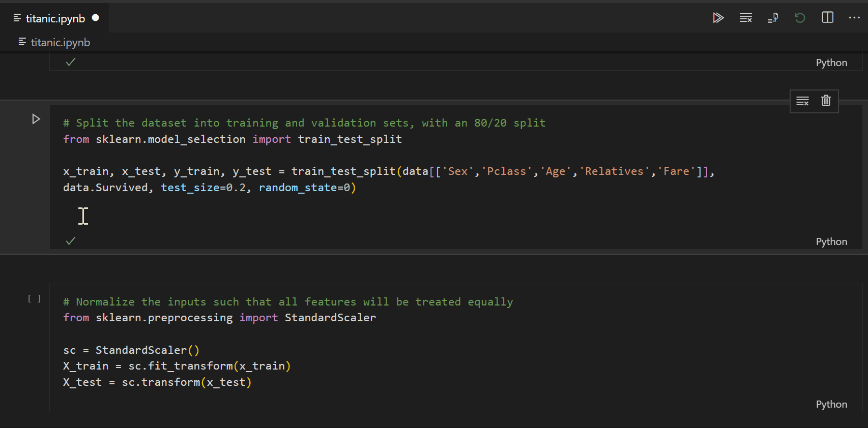Click empty execution count brackets of StandardScaler cell
The width and height of the screenshot is (868, 428).
click(x=34, y=299)
